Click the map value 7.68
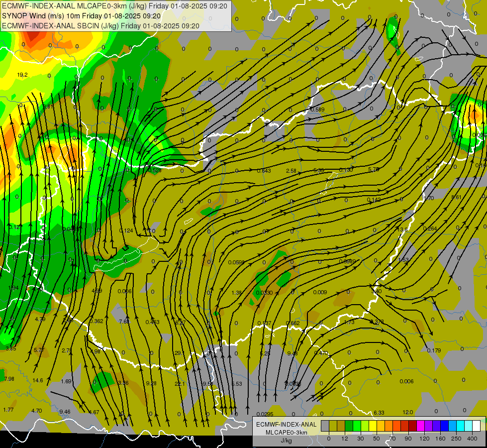The height and width of the screenshot is (448, 487). [124, 322]
